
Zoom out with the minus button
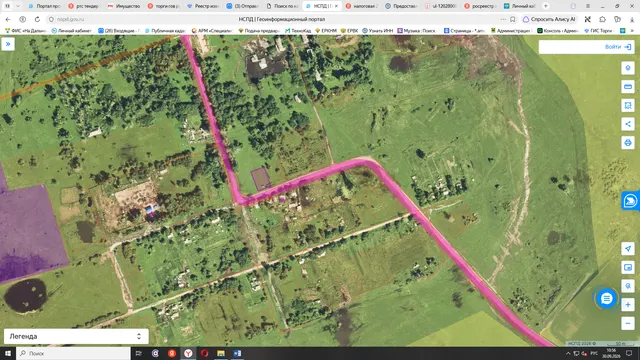point(628,323)
